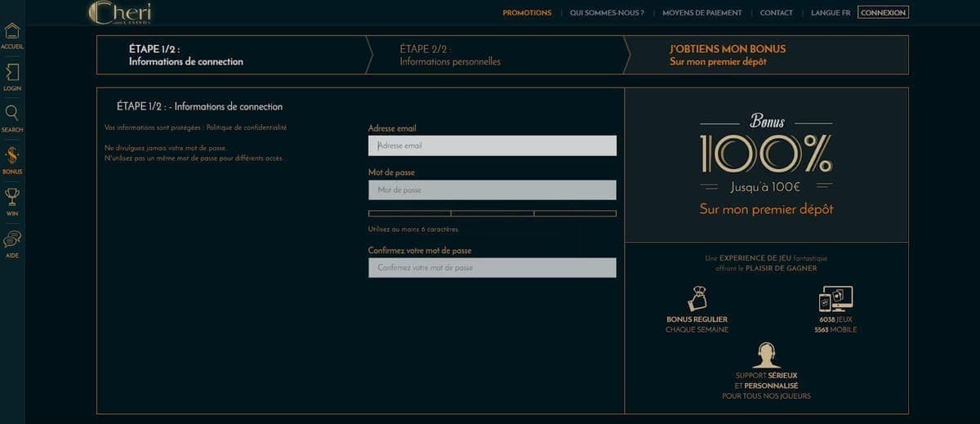
Task: Open the Login door icon in sidebar
Action: 11,72
